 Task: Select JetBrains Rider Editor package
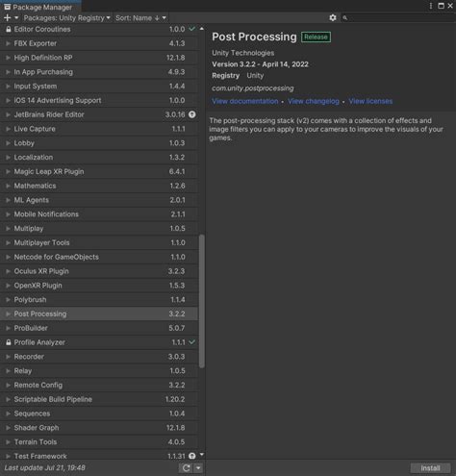[99, 114]
